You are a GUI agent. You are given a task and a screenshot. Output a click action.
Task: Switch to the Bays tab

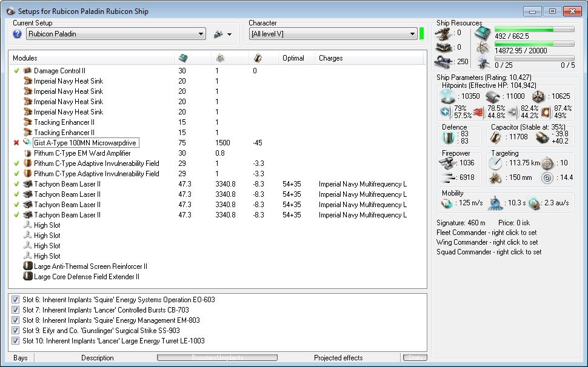click(x=20, y=358)
